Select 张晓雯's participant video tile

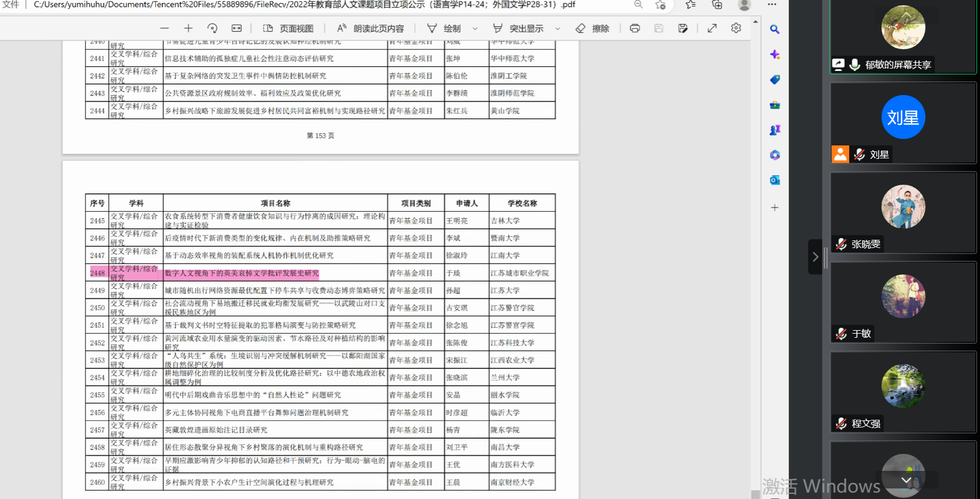(903, 212)
